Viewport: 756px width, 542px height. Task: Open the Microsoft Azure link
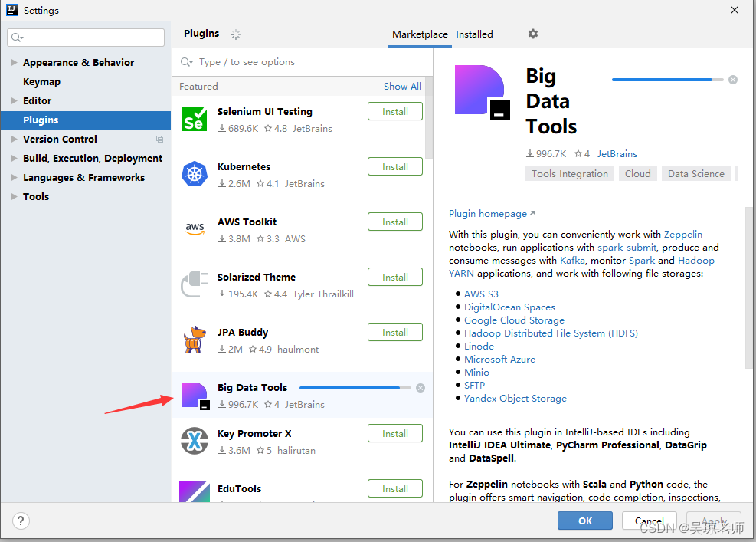499,359
